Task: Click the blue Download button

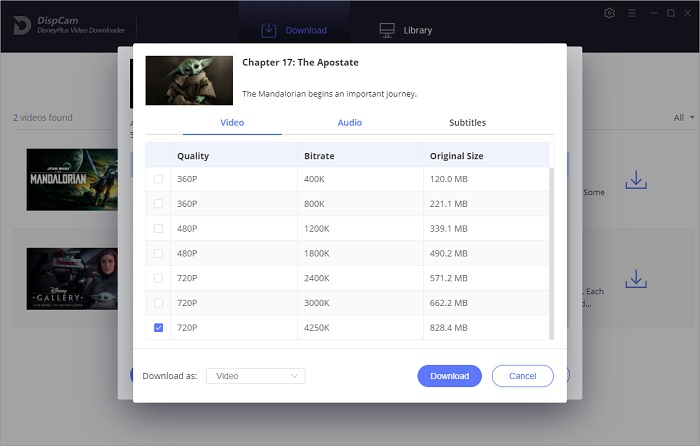Action: (450, 376)
